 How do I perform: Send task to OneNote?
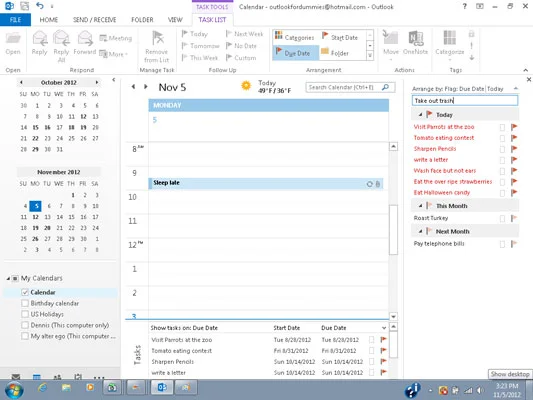(x=415, y=38)
